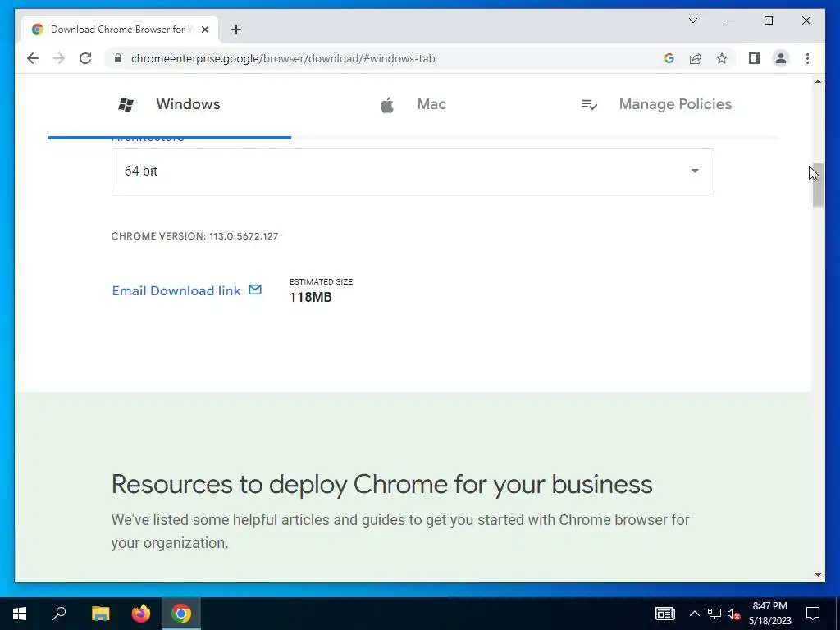Reload the current page
The height and width of the screenshot is (630, 840).
pos(85,58)
